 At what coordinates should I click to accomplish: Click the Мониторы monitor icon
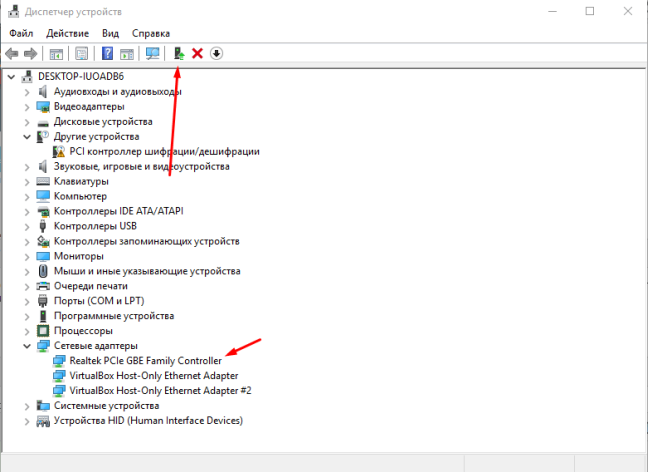tap(43, 256)
